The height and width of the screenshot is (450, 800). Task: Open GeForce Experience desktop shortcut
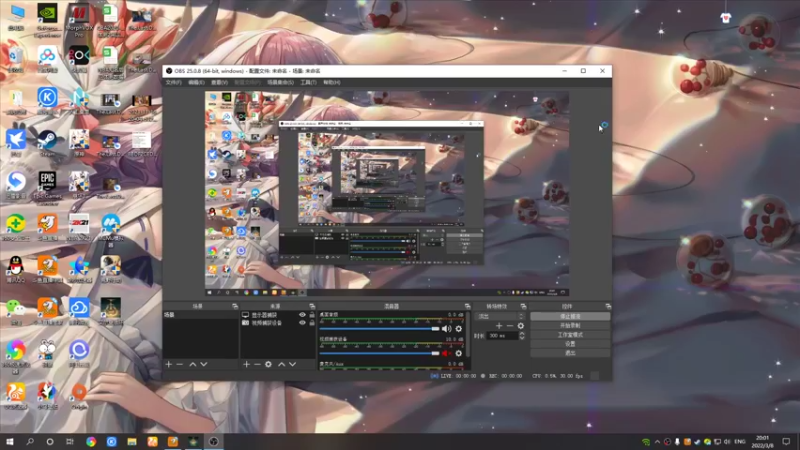point(47,19)
